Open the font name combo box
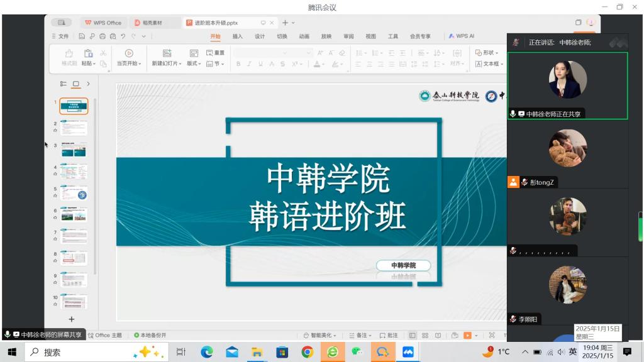Viewport: 644px width, 362px height. tap(261, 53)
